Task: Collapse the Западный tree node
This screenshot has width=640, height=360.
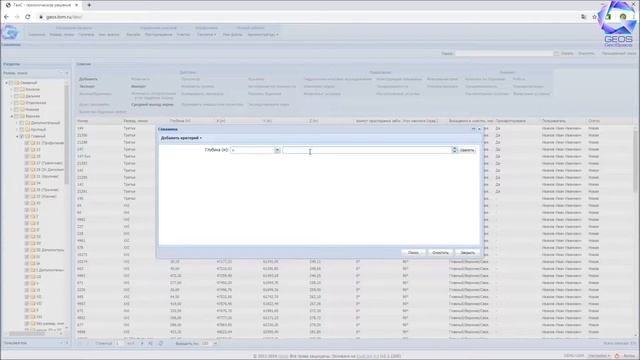Action: (7, 83)
